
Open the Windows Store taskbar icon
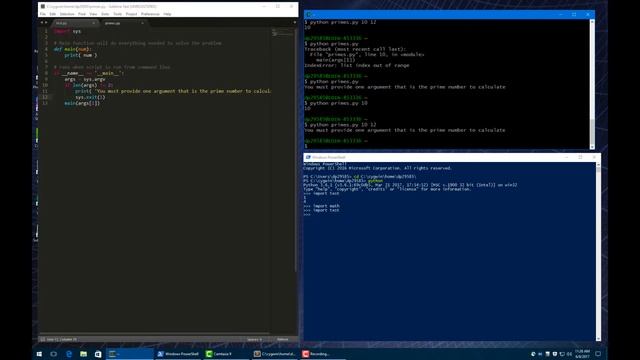pos(98,354)
